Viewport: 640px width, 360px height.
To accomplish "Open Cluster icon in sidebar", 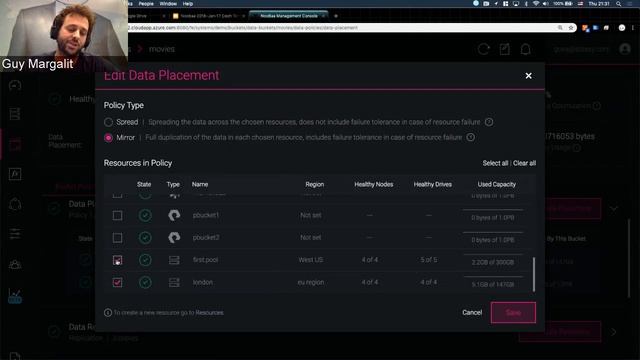I will point(15,204).
